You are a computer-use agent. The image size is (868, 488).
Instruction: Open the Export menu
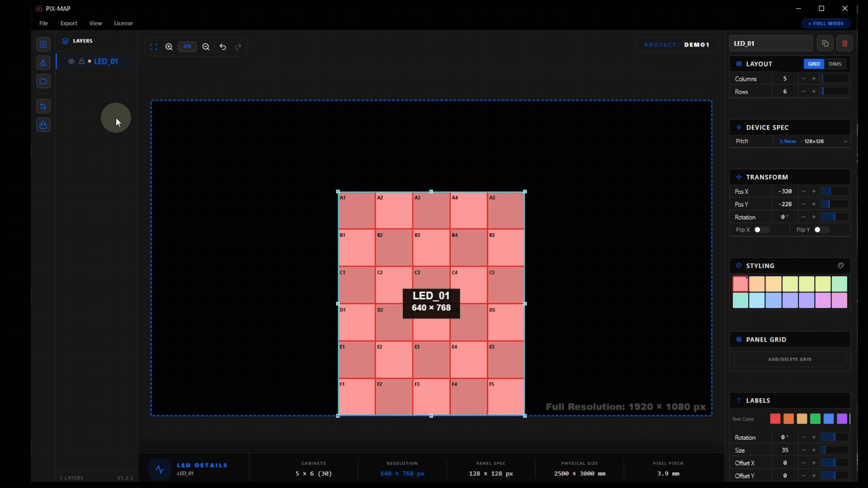click(x=69, y=23)
